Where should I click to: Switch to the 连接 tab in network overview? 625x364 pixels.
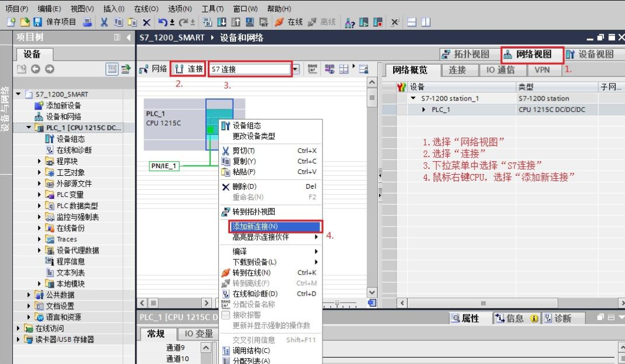point(459,69)
